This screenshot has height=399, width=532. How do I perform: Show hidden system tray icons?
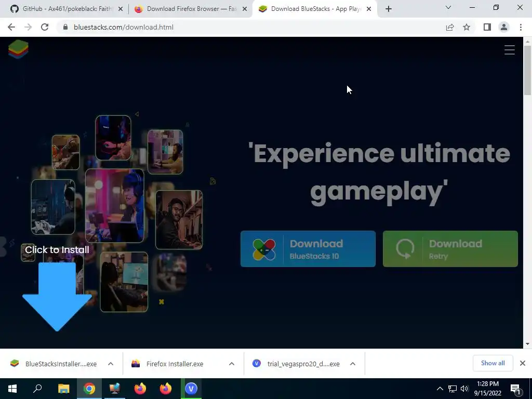pyautogui.click(x=440, y=389)
